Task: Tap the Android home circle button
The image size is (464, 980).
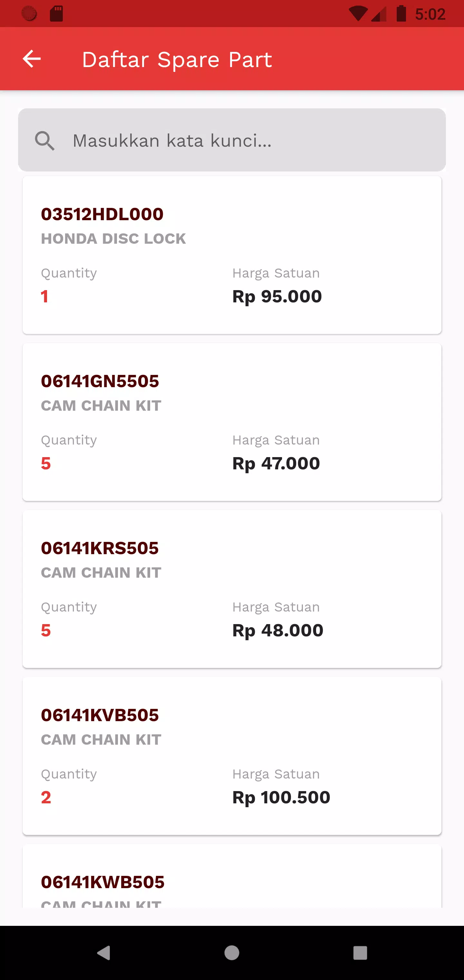Action: tap(232, 953)
